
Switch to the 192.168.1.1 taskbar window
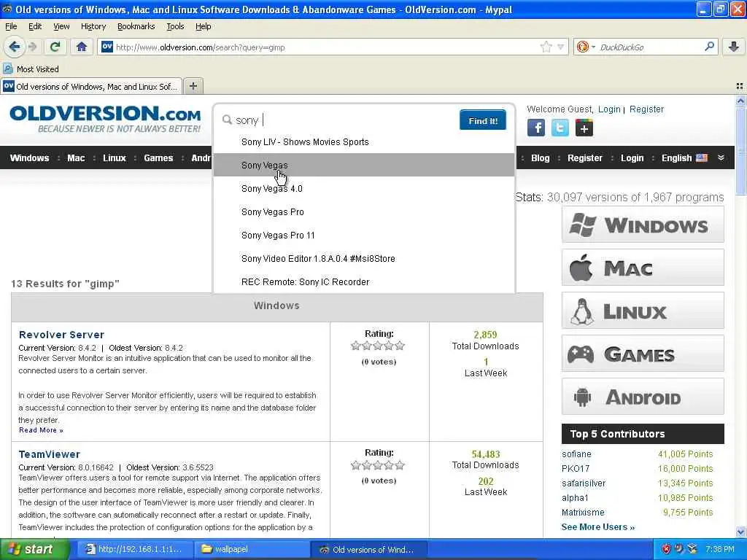point(135,549)
